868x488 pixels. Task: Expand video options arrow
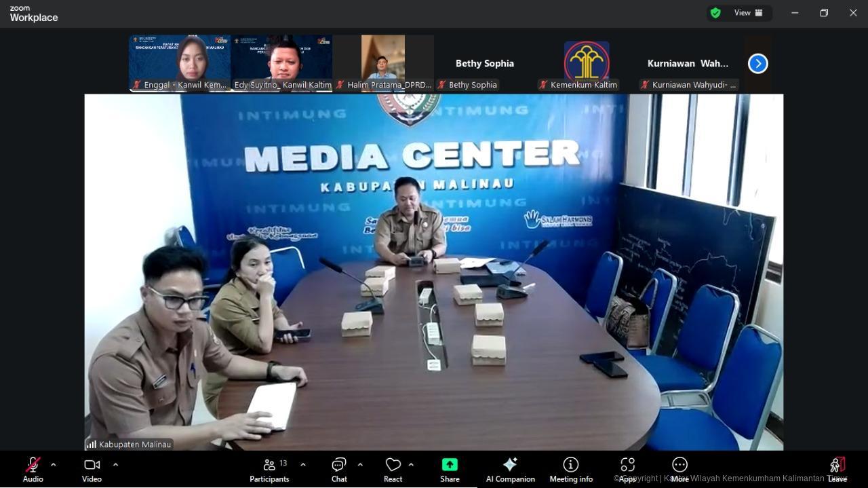[x=115, y=465]
